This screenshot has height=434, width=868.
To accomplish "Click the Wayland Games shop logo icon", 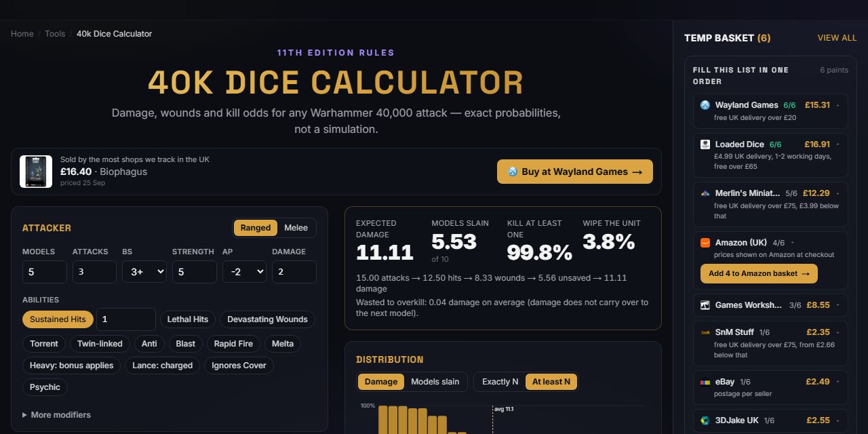I will (705, 105).
